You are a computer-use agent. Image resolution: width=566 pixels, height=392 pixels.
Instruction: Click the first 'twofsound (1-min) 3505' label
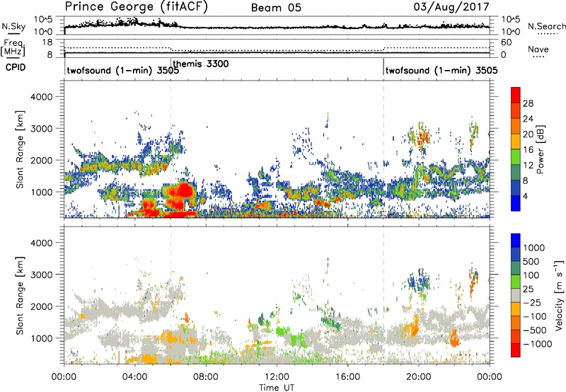click(122, 70)
